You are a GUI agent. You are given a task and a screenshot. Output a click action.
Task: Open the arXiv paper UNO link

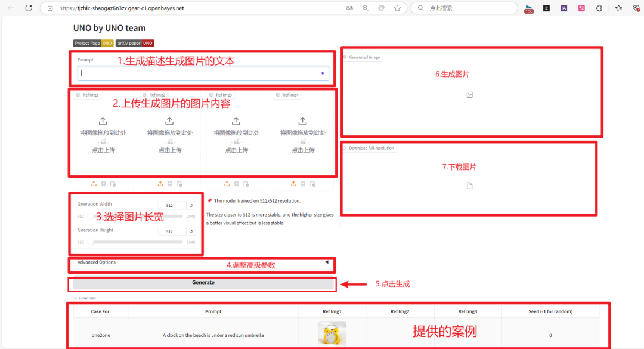tap(134, 42)
